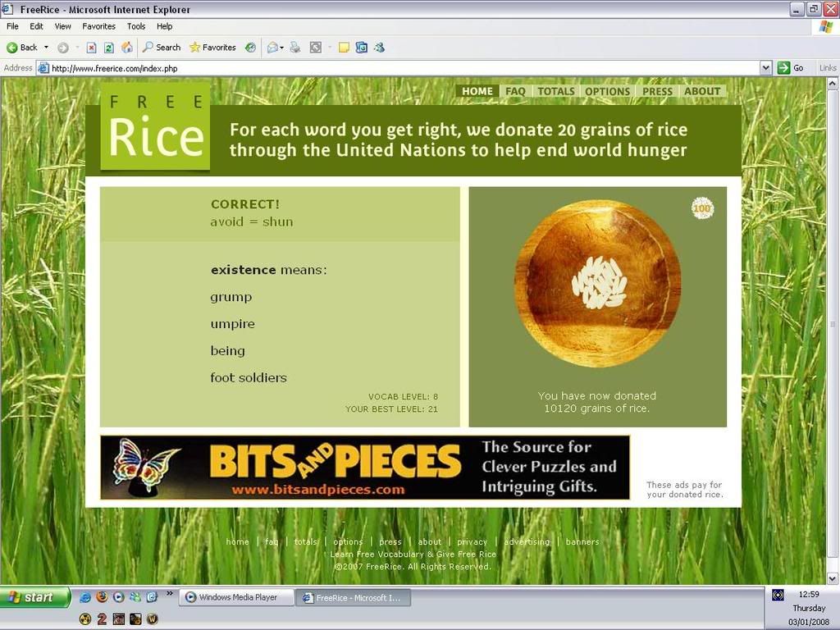840x630 pixels.
Task: Click the Refresh page icon
Action: tap(108, 48)
